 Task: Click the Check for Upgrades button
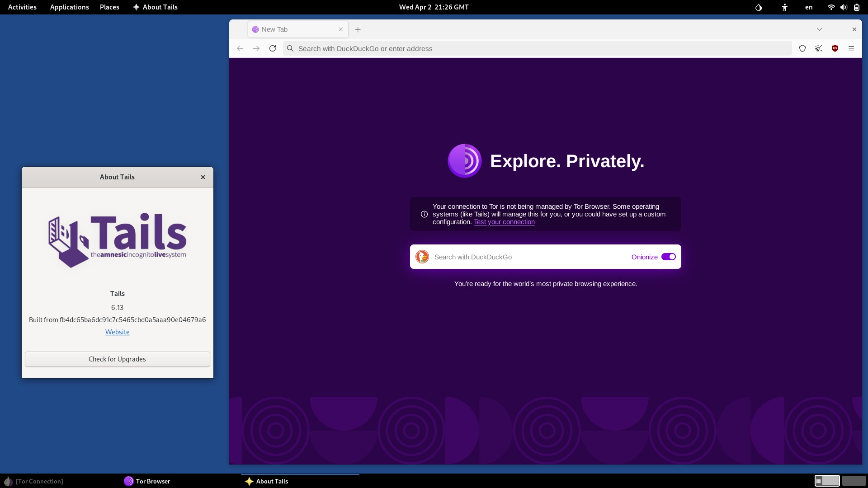(x=117, y=359)
